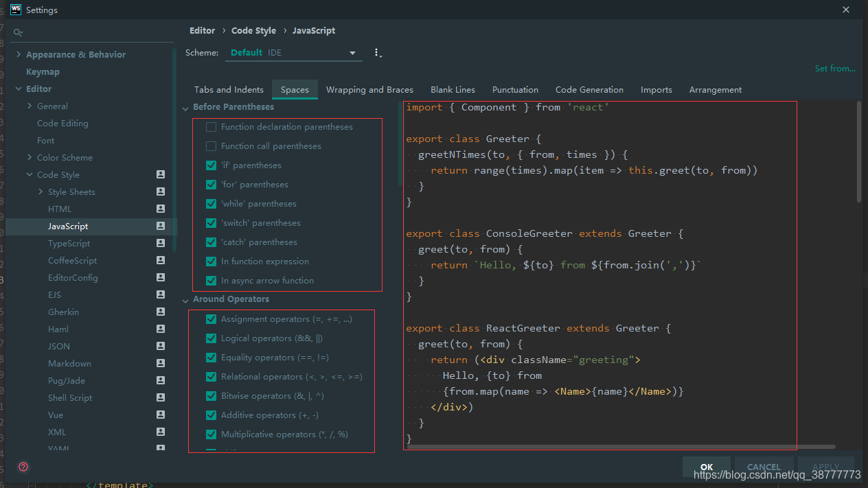Toggle 'catch' parentheses checkbox
868x488 pixels.
coord(212,242)
